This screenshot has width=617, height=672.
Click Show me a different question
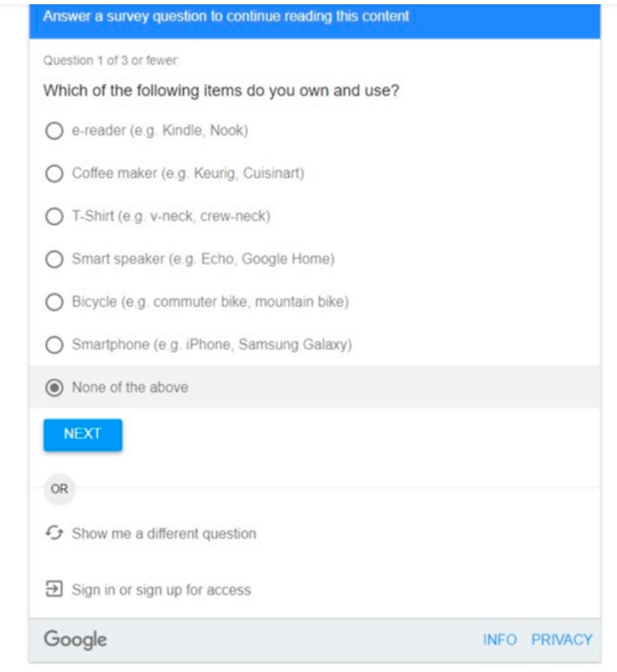163,534
